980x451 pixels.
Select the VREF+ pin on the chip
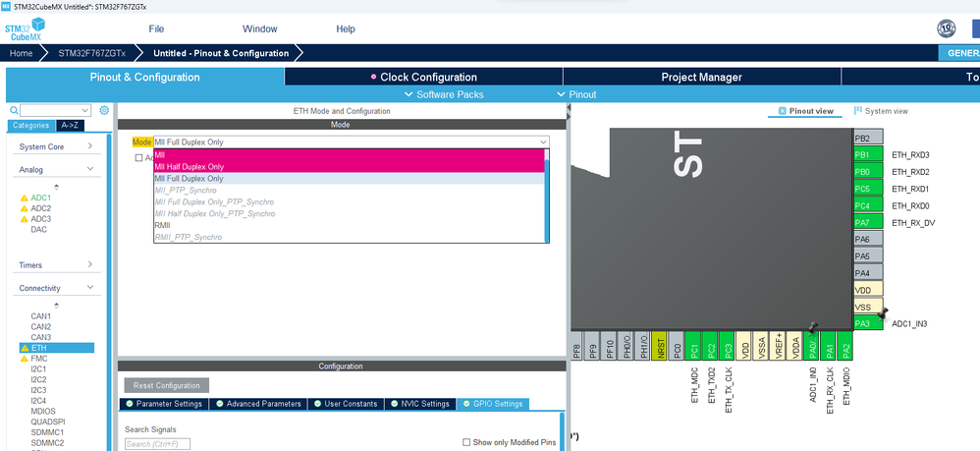[777, 346]
